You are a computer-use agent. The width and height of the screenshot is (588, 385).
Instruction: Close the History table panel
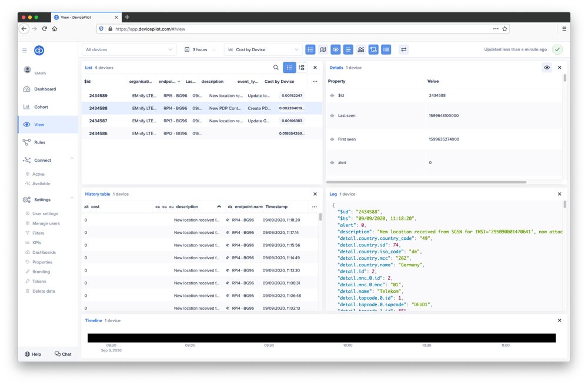315,194
